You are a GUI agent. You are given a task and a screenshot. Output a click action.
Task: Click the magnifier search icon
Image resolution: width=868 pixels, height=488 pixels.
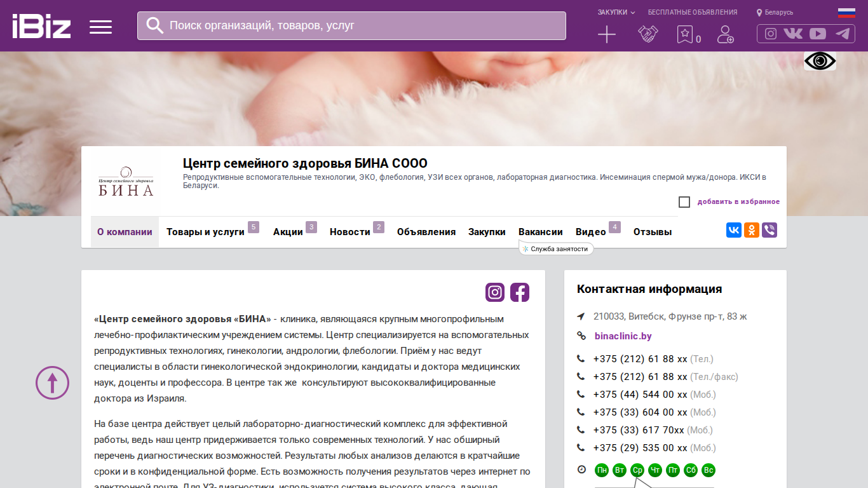154,25
